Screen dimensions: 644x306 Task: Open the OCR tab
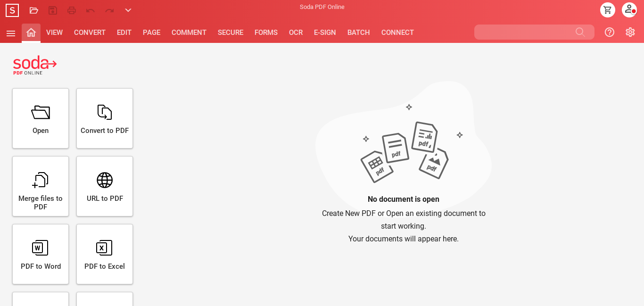[296, 33]
